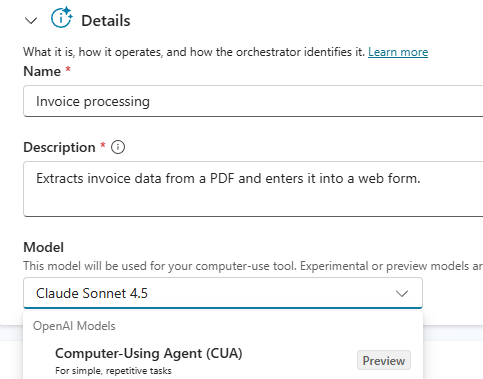Click the OpenAI Models group header
Viewport: 483px width, 379px height.
point(74,326)
